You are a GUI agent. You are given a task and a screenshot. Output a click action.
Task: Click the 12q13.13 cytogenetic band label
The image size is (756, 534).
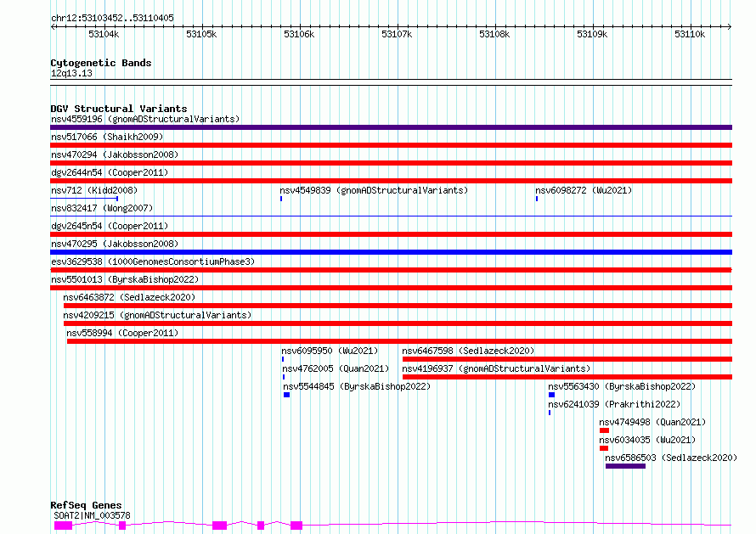click(71, 73)
